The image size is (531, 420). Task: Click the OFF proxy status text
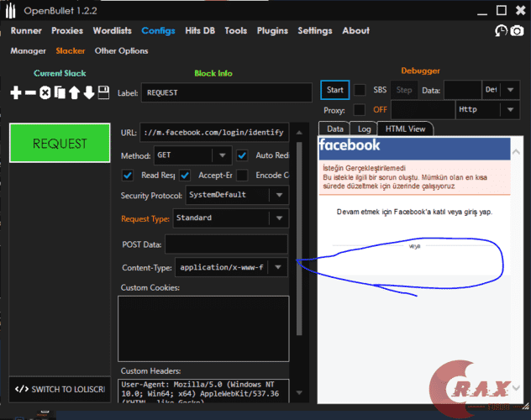[380, 110]
